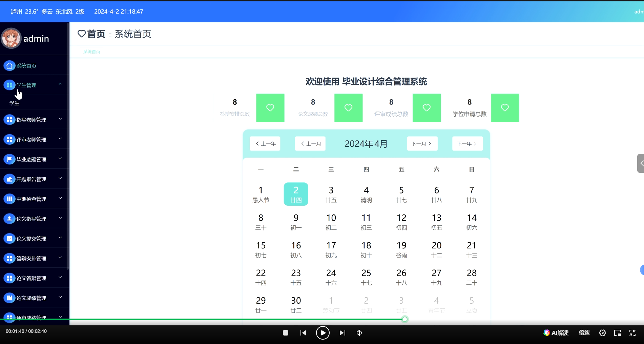Open the 倍速 playback speed option
Screen dimensions: 644x344
(584, 332)
